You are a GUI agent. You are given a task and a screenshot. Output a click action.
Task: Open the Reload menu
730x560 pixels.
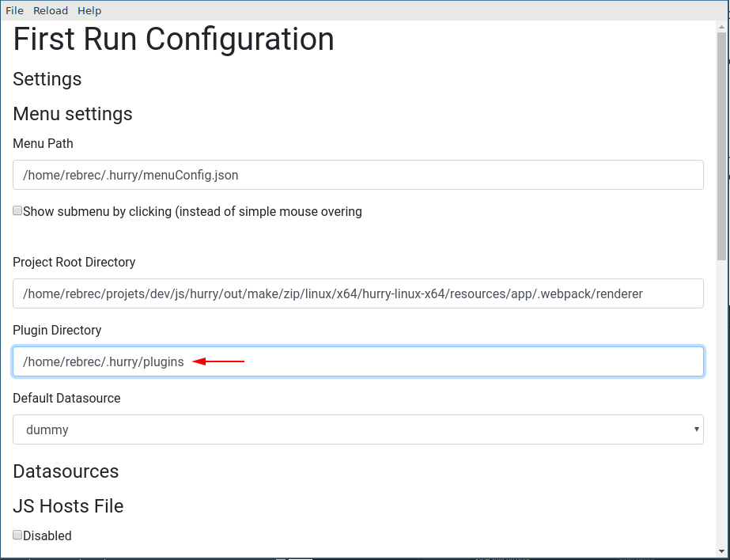51,10
